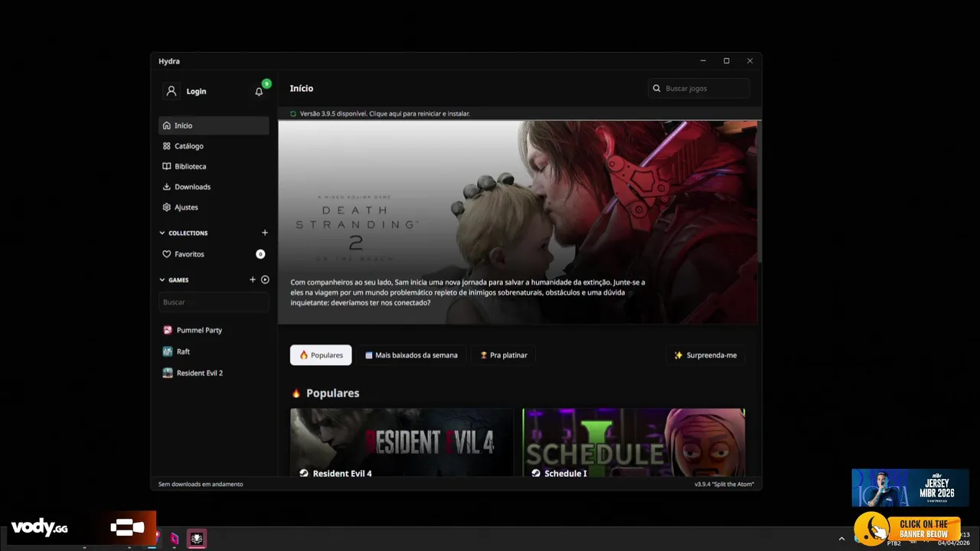Open the Schedule I card
The image size is (980, 551).
[x=633, y=442]
